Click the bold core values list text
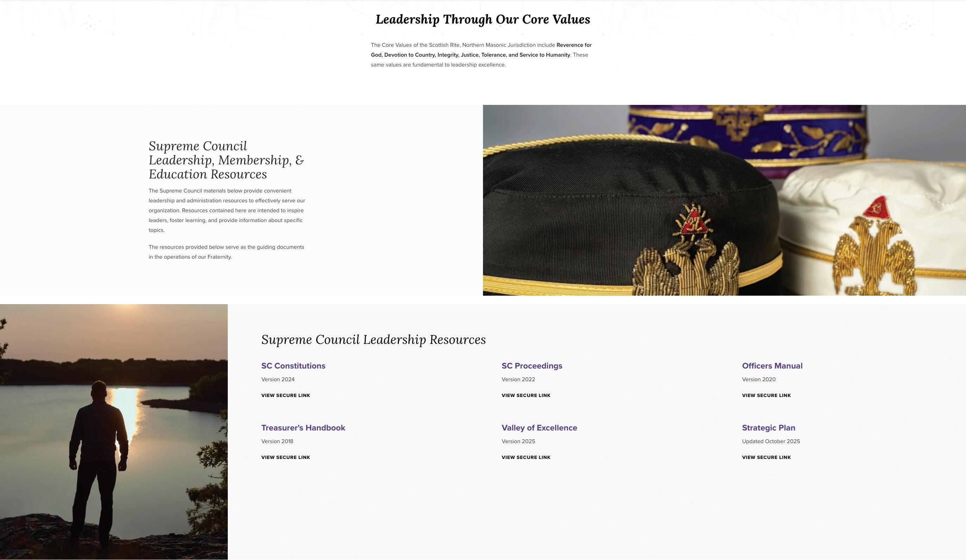Image resolution: width=966 pixels, height=560 pixels. pos(481,50)
